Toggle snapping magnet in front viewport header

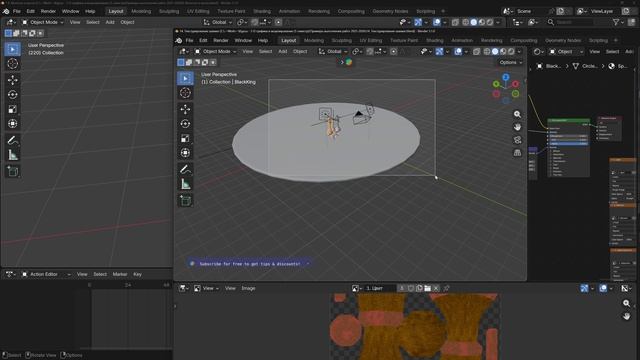pos(369,51)
